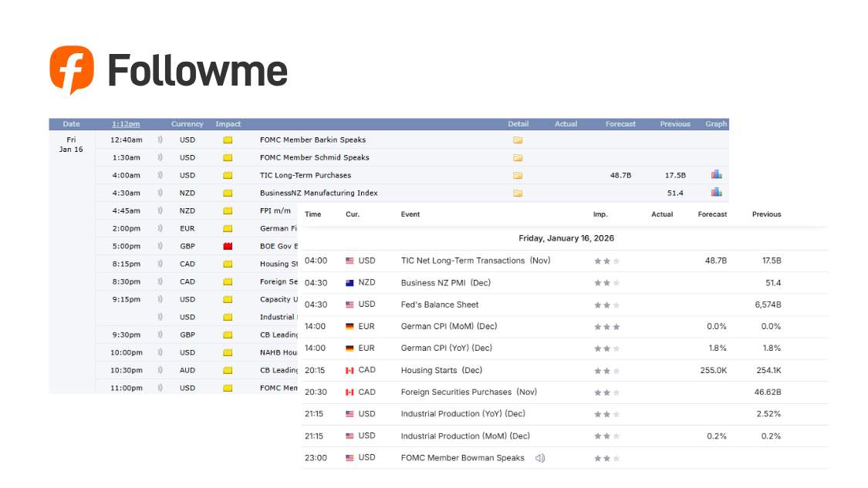Click the alert sound icon on 11:00pm row
The height and width of the screenshot is (488, 868).
click(160, 388)
